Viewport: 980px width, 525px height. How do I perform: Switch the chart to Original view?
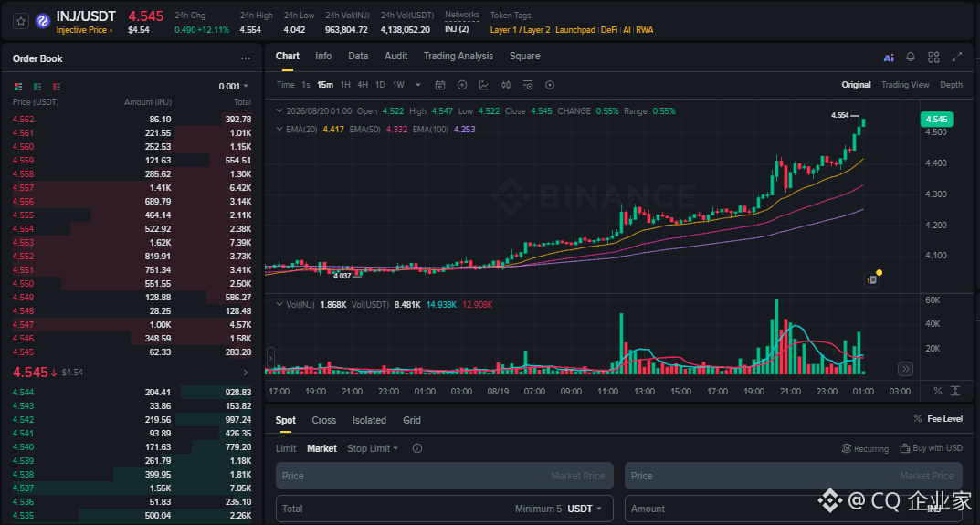pos(856,84)
